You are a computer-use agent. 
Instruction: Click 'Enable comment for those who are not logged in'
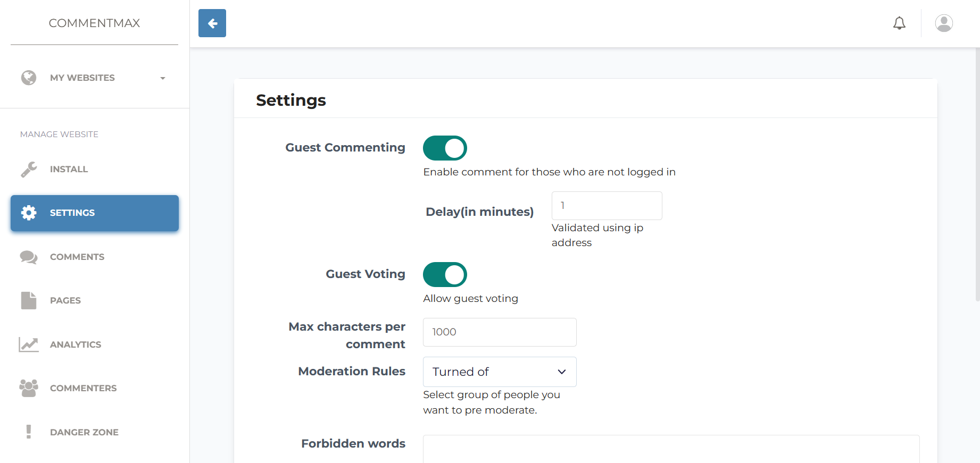click(550, 172)
